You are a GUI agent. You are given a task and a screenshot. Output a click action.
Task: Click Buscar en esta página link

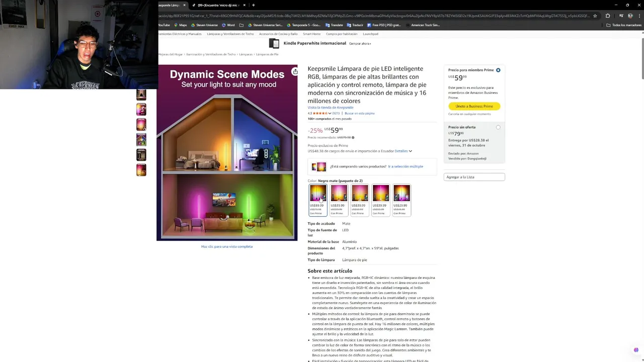(359, 113)
